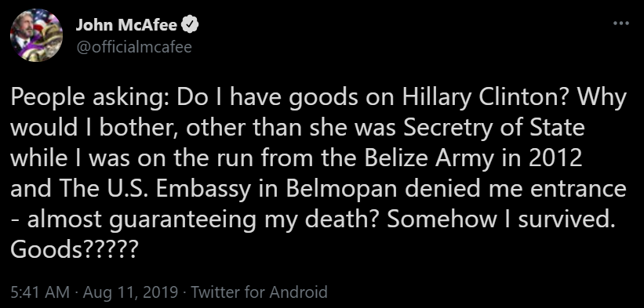
Task: Click the blue verified checkmark badge
Action: (190, 26)
